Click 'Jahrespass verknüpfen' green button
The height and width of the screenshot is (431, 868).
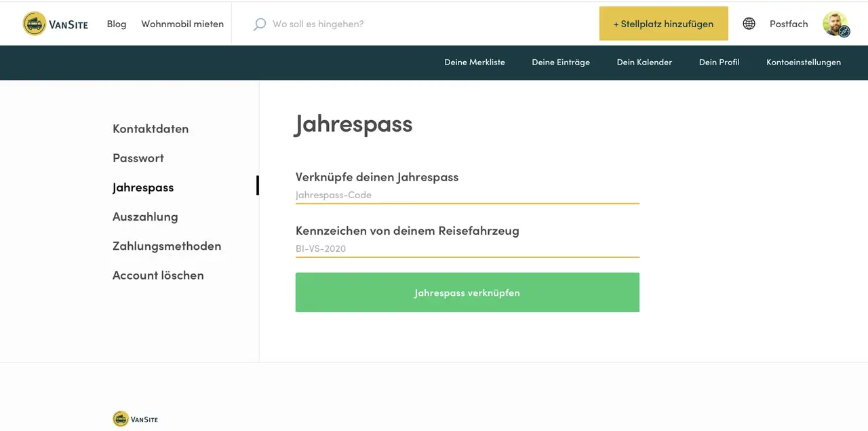tap(467, 293)
